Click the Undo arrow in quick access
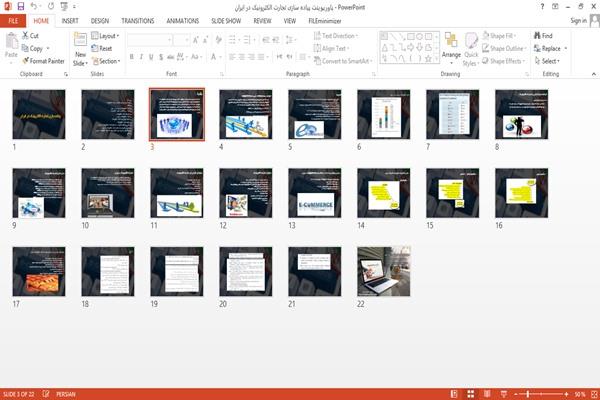Viewport: 600px width, 400px height. [x=34, y=6]
